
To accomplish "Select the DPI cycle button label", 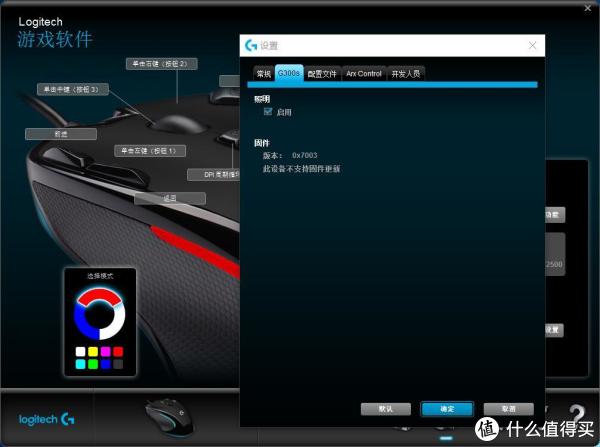I will pyautogui.click(x=214, y=175).
